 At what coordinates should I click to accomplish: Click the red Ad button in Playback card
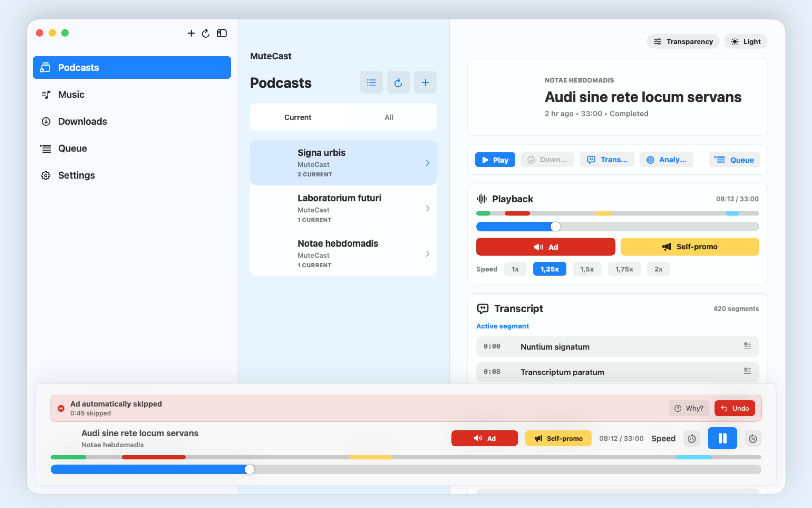pyautogui.click(x=546, y=247)
